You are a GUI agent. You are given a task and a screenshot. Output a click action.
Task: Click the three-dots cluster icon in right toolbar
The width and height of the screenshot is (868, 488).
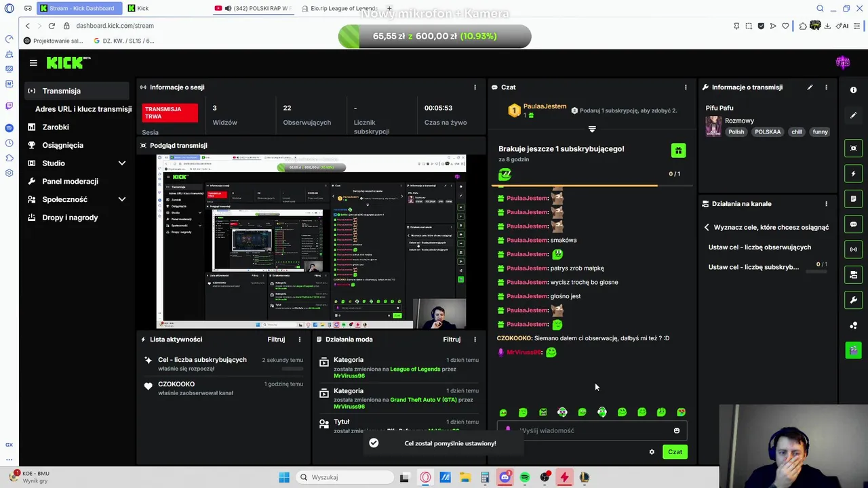(x=853, y=325)
